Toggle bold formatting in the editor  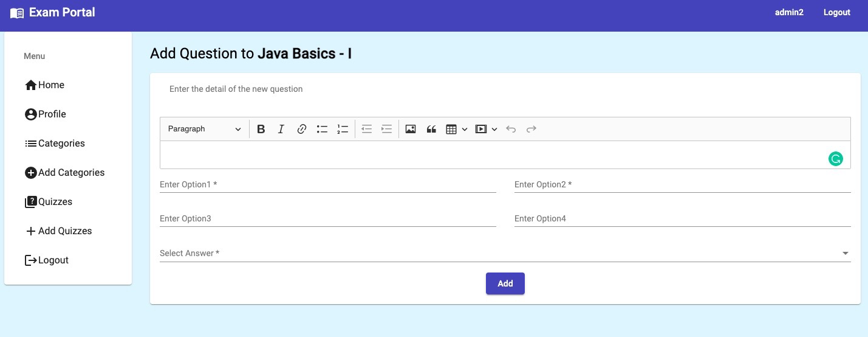click(x=261, y=129)
